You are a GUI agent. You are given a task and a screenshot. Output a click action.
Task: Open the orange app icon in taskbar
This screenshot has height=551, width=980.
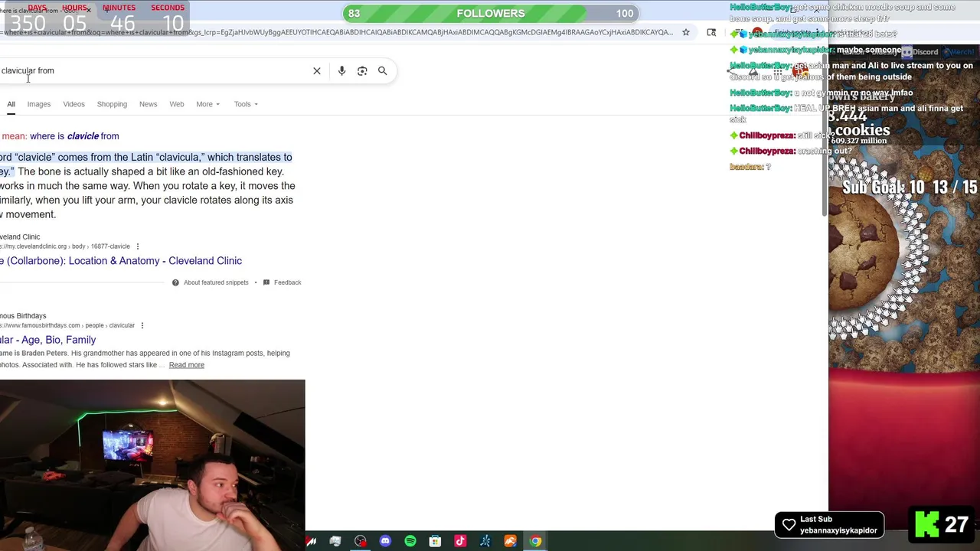(510, 541)
